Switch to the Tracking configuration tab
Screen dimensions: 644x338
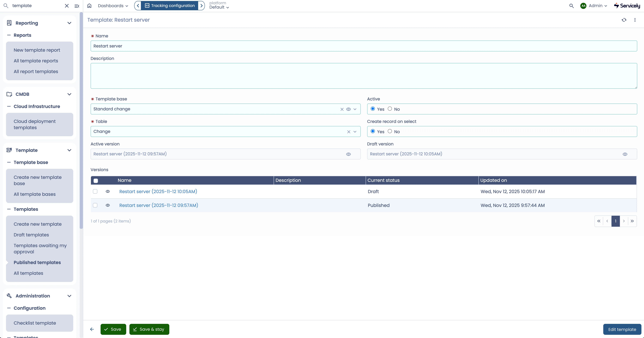coord(170,6)
